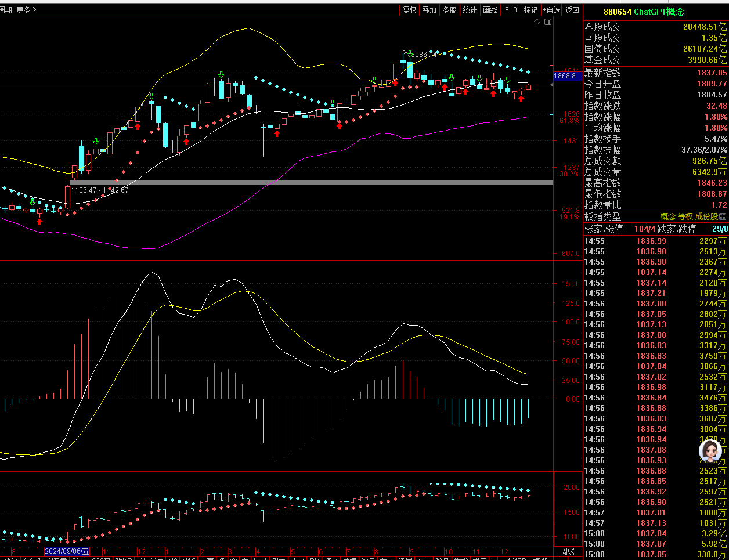Open the 多股 multi-stock view
729x560 pixels.
pyautogui.click(x=449, y=10)
